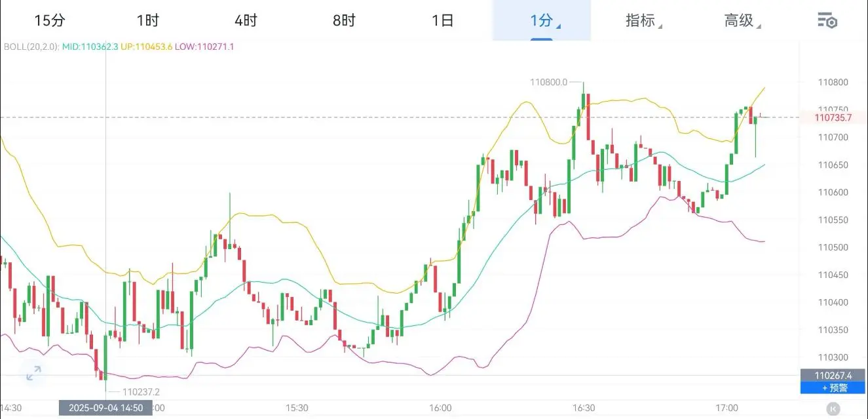Expand the 高级 advanced menu
Image resolution: width=868 pixels, height=419 pixels.
pos(742,20)
